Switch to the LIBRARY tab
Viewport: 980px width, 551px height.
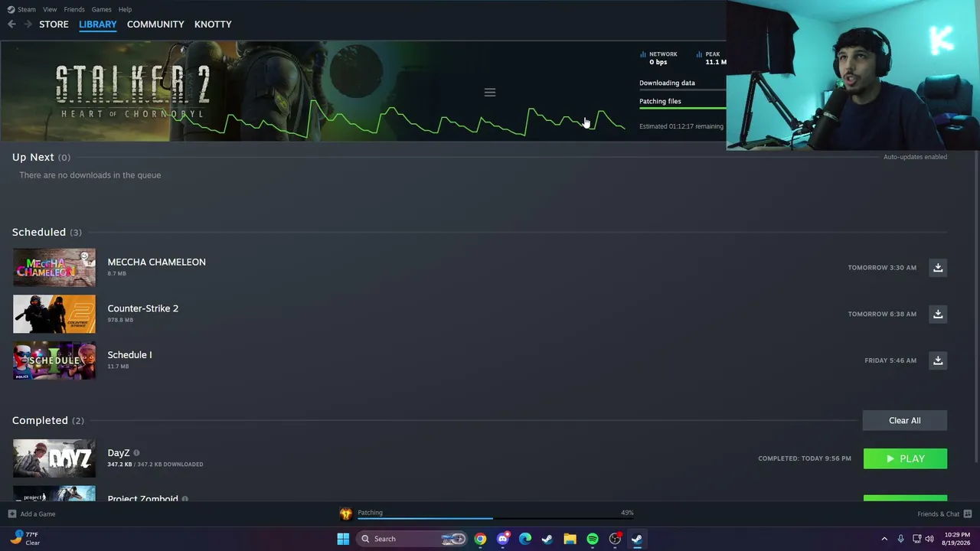tap(98, 24)
